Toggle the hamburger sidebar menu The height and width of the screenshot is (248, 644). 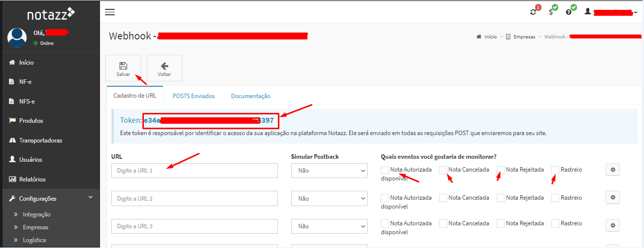coord(110,12)
